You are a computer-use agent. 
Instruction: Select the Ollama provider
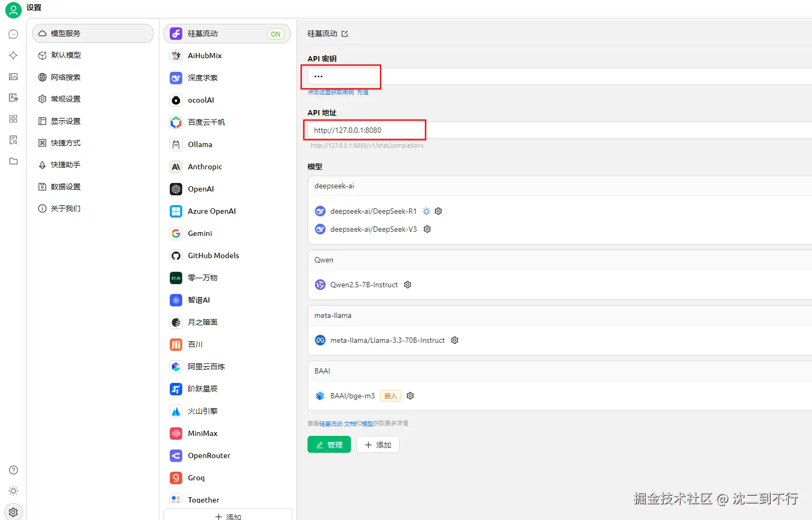[227, 144]
